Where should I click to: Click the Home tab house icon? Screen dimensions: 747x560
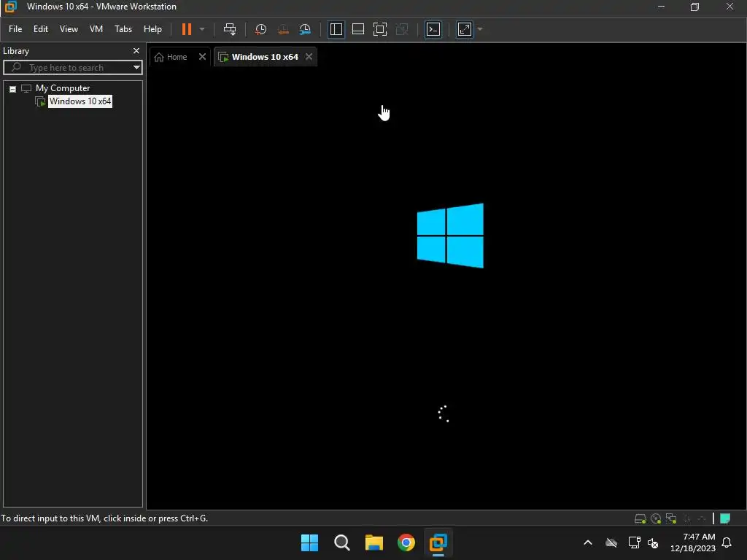click(x=159, y=57)
